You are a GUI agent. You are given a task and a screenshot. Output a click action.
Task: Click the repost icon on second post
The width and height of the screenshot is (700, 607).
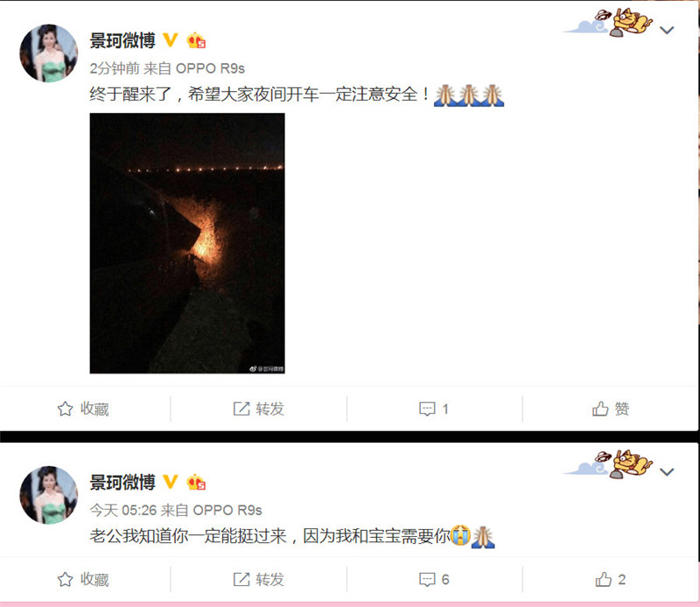pyautogui.click(x=241, y=579)
